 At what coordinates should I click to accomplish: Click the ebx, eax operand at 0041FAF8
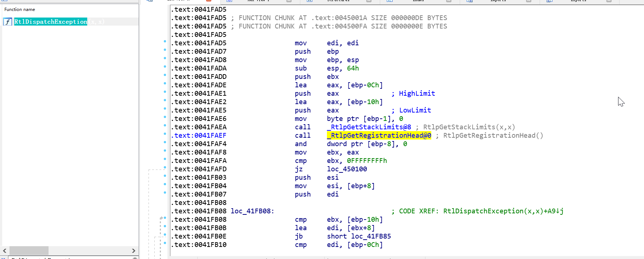343,152
